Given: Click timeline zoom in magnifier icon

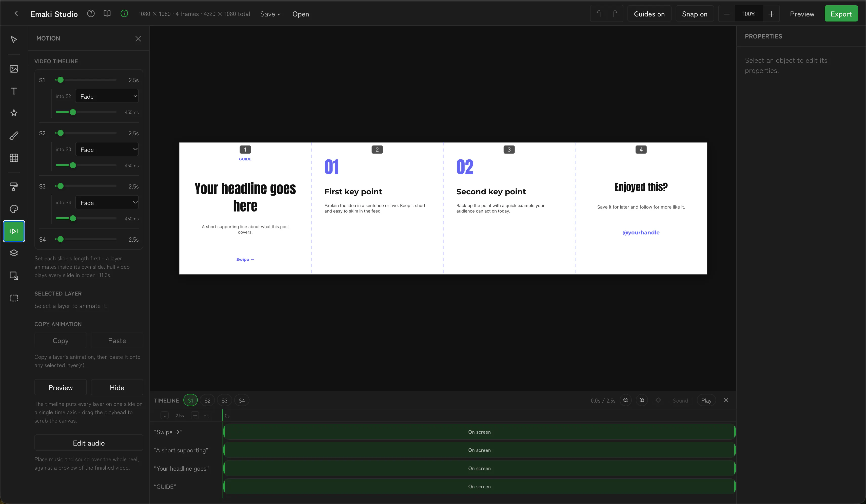Looking at the screenshot, I should (x=642, y=400).
